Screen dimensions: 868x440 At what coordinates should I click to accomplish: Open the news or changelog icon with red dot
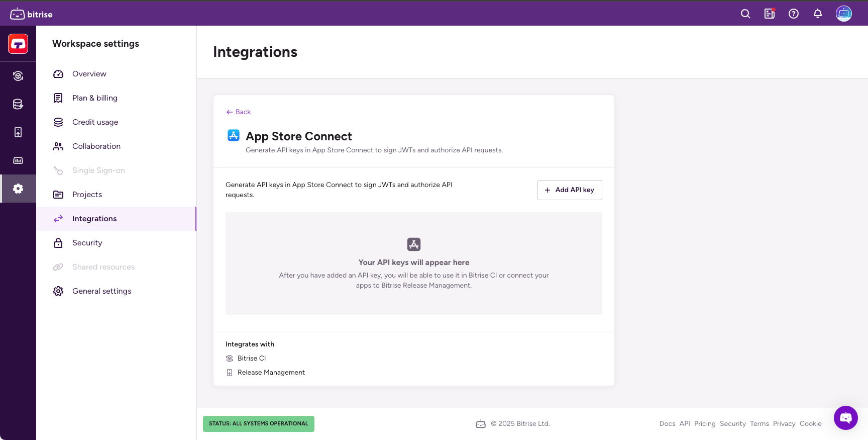[x=770, y=14]
